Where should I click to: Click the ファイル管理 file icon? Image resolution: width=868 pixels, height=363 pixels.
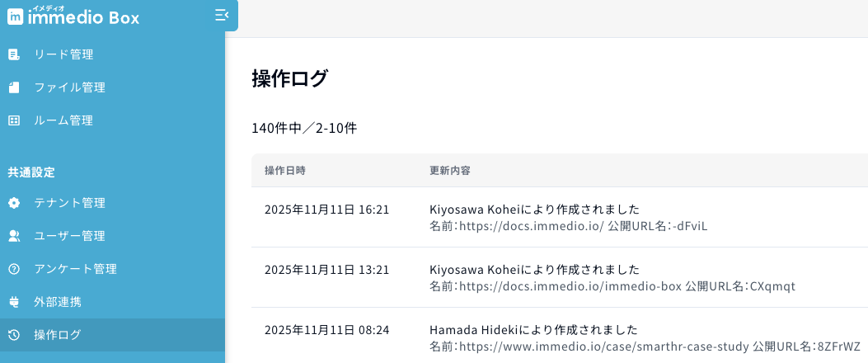click(x=13, y=87)
